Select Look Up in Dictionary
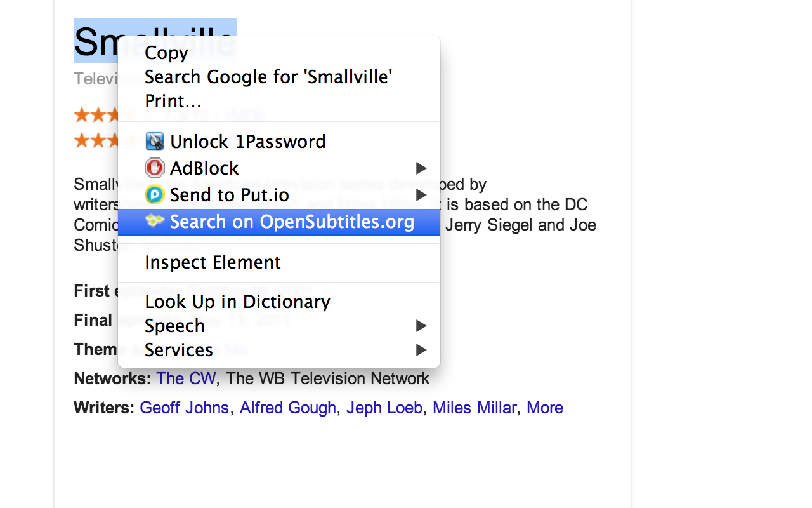Image resolution: width=812 pixels, height=508 pixels. 279,302
